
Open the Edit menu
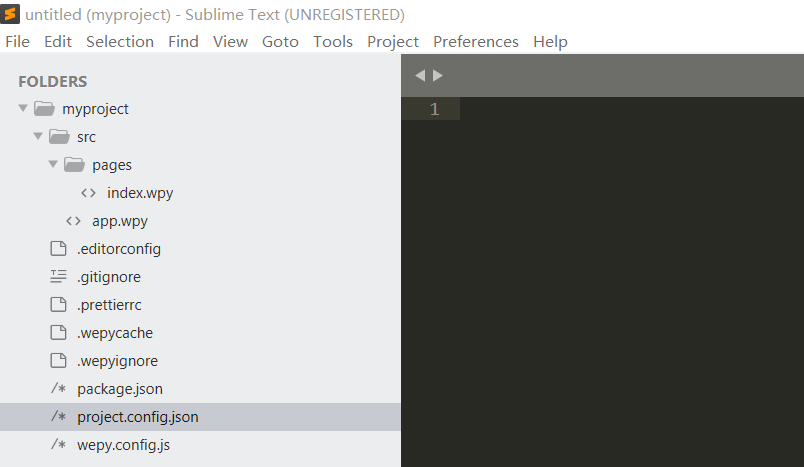pyautogui.click(x=57, y=42)
